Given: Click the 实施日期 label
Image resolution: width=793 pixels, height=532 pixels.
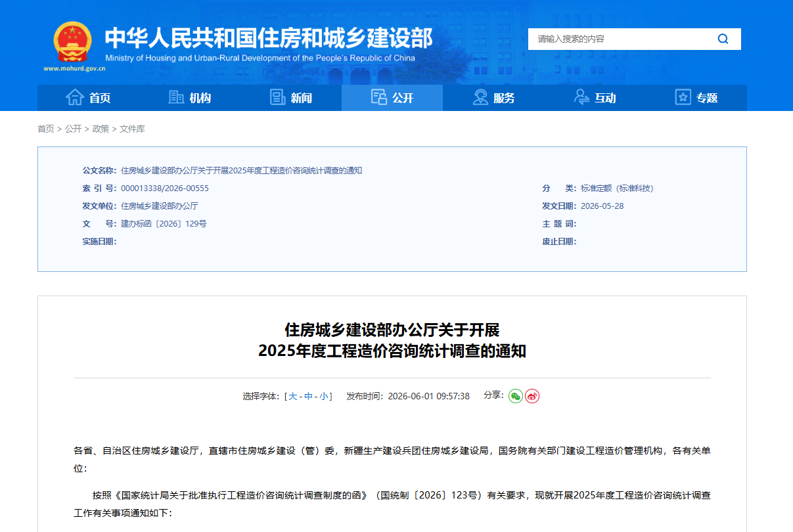Looking at the screenshot, I should pyautogui.click(x=99, y=242).
